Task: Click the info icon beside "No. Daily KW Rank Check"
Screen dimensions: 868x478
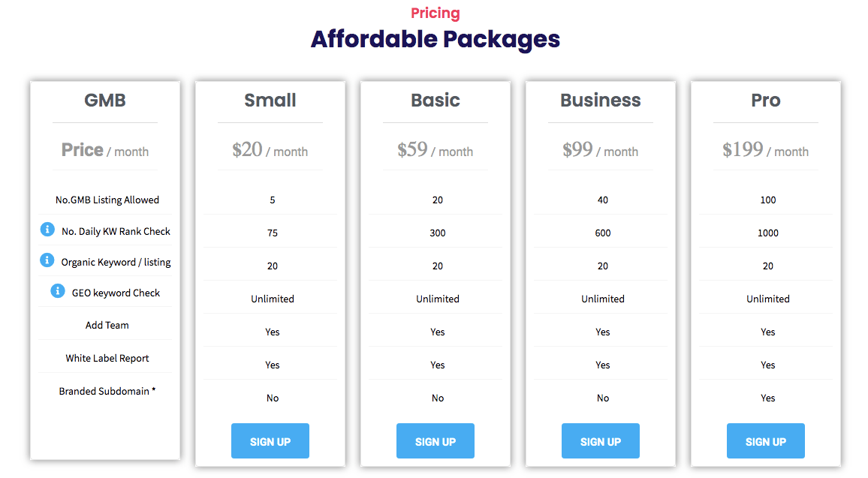Action: 47,229
